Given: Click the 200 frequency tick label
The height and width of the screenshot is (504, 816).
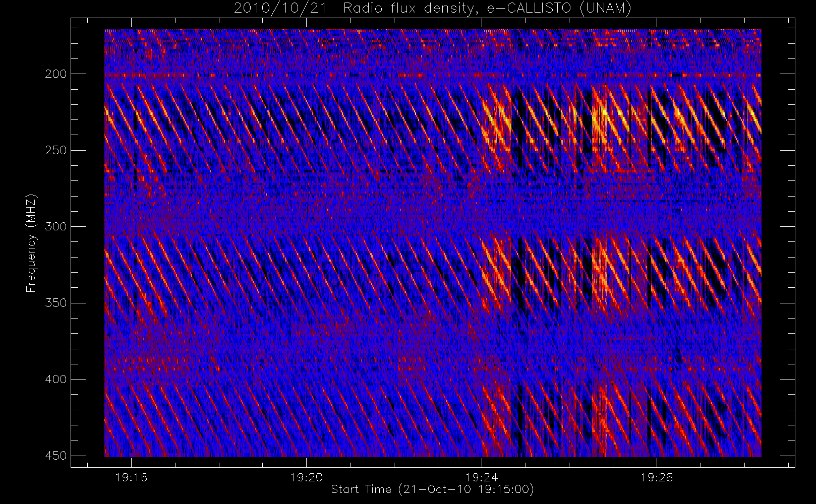Looking at the screenshot, I should (x=55, y=74).
